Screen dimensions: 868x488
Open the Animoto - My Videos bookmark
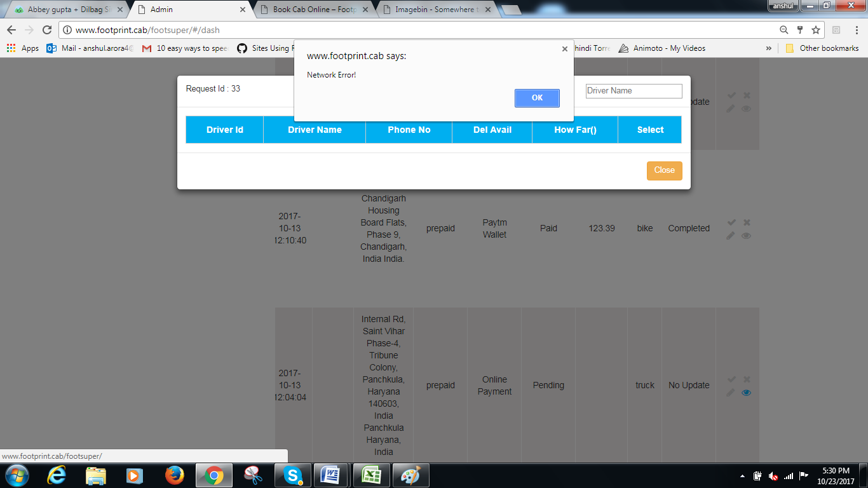point(662,48)
